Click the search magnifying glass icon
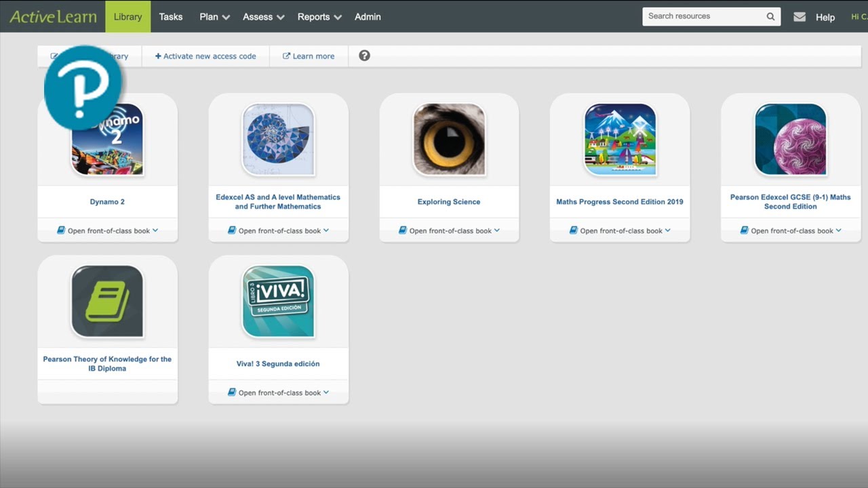Screen dimensions: 868x488 pyautogui.click(x=770, y=16)
